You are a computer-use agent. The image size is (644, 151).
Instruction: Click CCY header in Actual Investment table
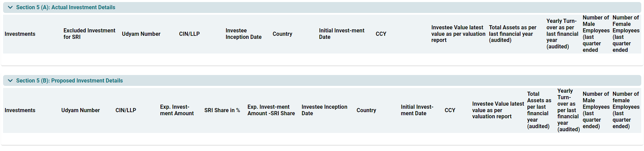(x=381, y=34)
